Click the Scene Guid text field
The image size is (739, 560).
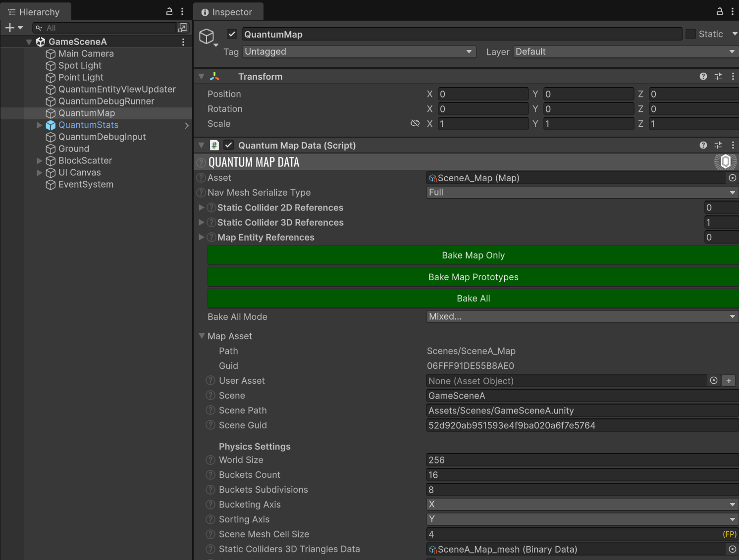point(582,425)
